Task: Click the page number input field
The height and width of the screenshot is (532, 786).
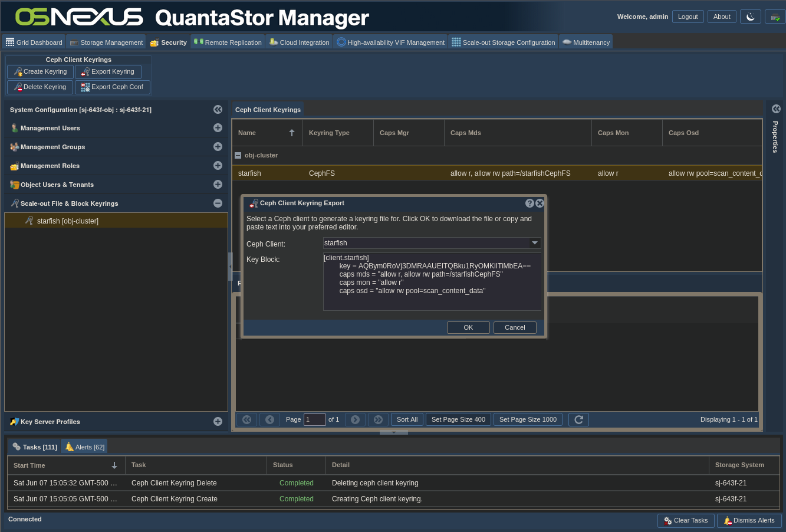Action: [314, 419]
